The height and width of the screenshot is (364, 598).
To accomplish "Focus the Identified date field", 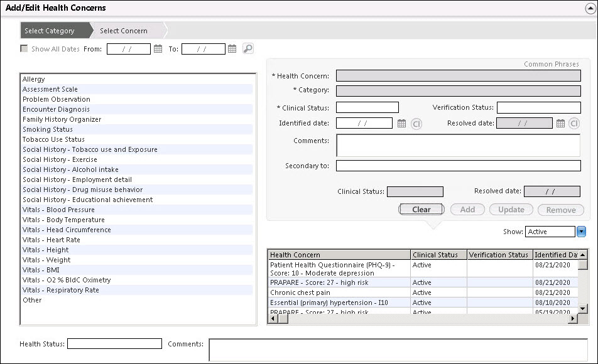I will pos(364,123).
